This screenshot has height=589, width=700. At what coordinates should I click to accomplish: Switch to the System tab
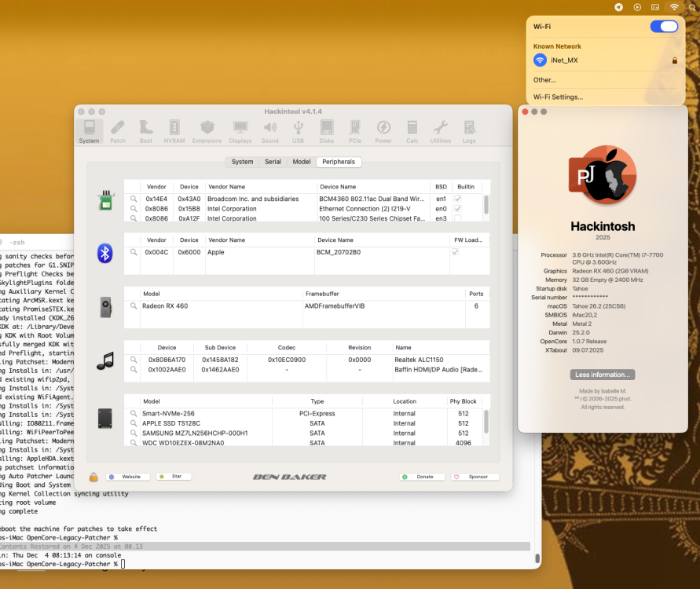pos(243,162)
